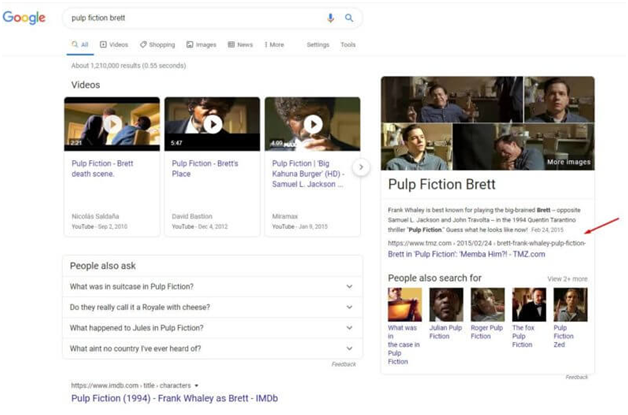The image size is (628, 415).
Task: Open the top-left wide knowledge panel image
Action: coord(452,99)
